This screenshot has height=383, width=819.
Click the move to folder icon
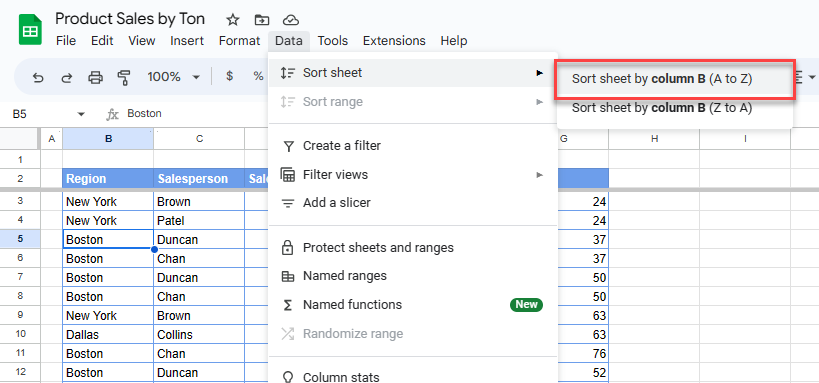click(261, 20)
